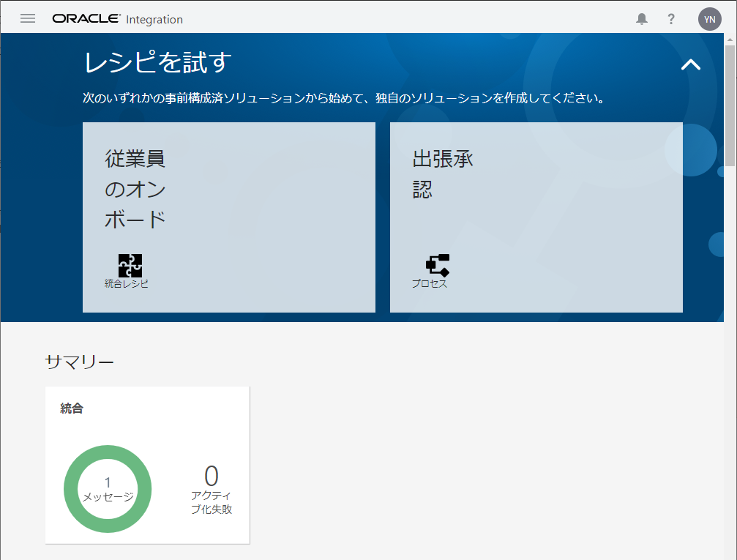Open the 従業員のオンボード recipe card
This screenshot has height=560, width=737.
click(x=228, y=217)
